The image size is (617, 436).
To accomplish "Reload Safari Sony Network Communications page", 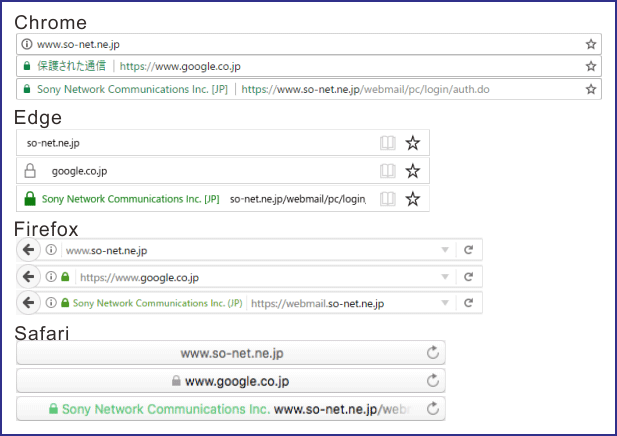I will pos(433,408).
